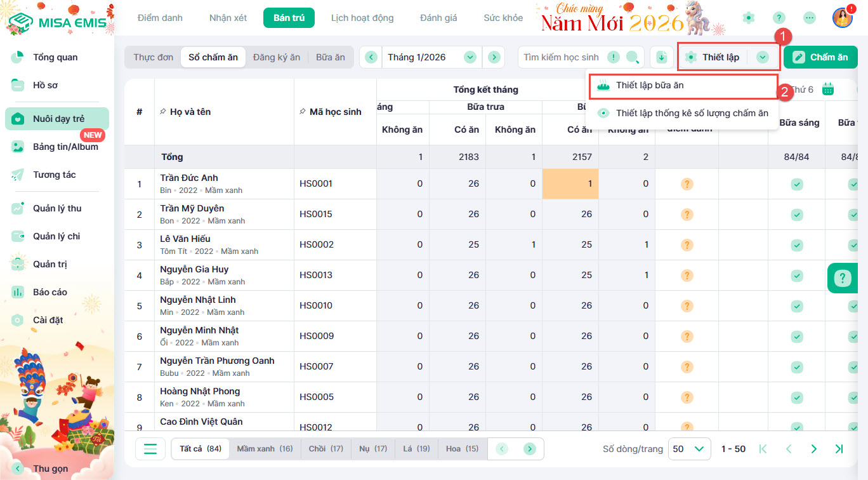Click the Chấm ăn button
This screenshot has height=480, width=868.
(x=820, y=57)
